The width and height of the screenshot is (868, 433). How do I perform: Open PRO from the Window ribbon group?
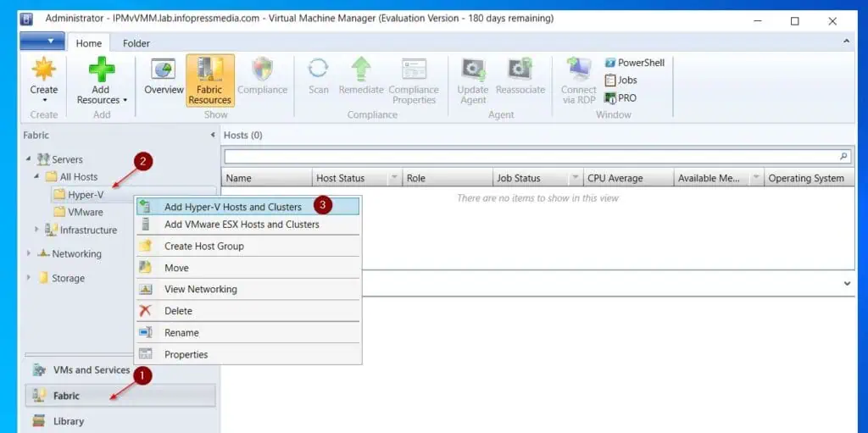click(620, 98)
